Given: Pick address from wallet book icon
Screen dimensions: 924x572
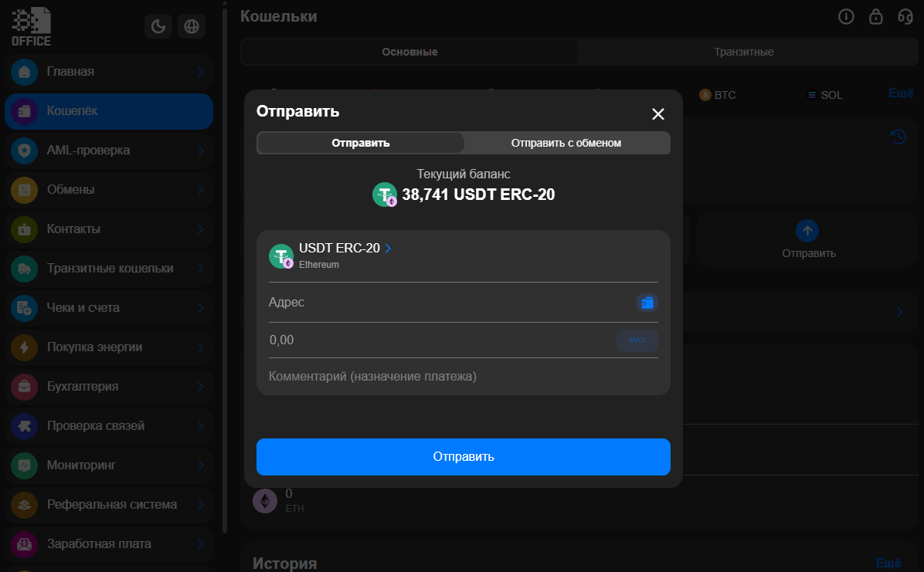Looking at the screenshot, I should click(x=647, y=303).
